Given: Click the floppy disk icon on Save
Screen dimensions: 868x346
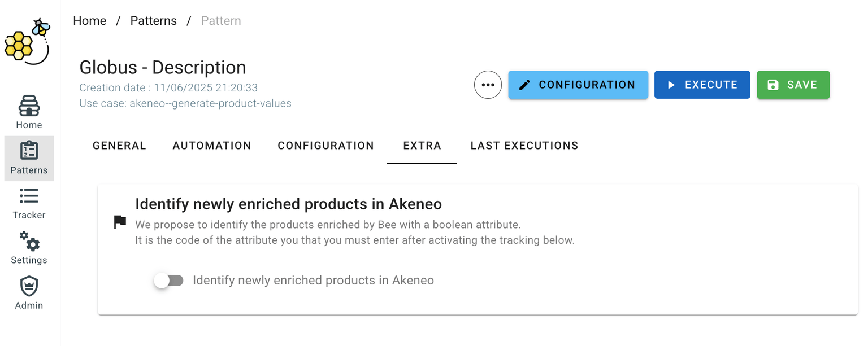Looking at the screenshot, I should [772, 85].
